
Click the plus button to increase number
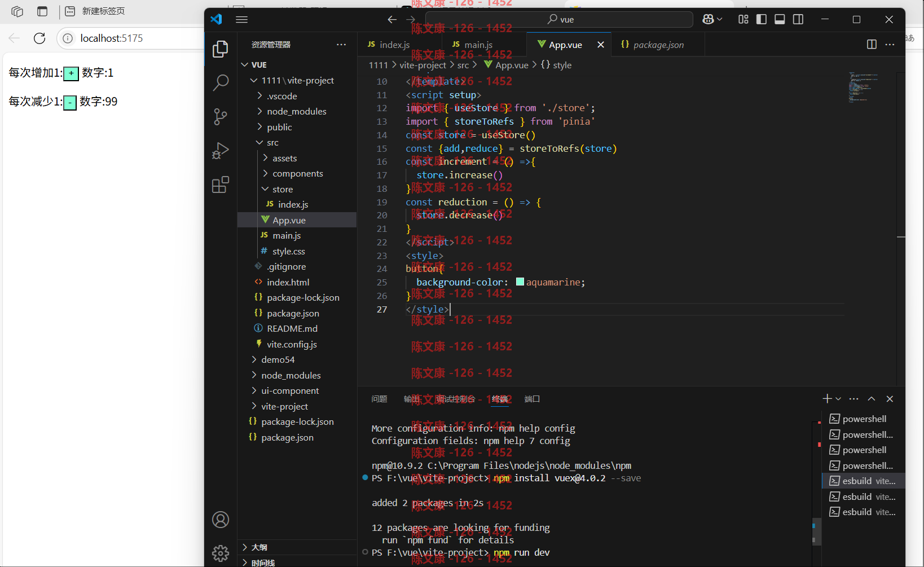[71, 73]
